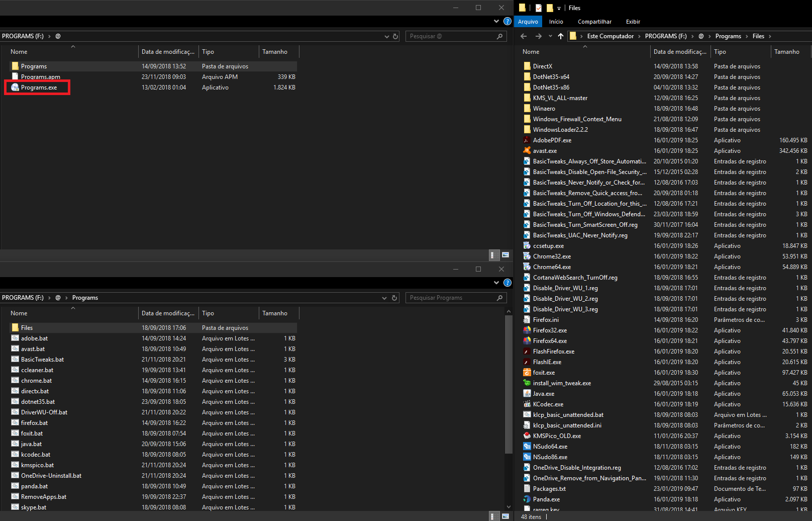Click the ccsetup.exe installer icon
The image size is (812, 521).
coord(527,246)
